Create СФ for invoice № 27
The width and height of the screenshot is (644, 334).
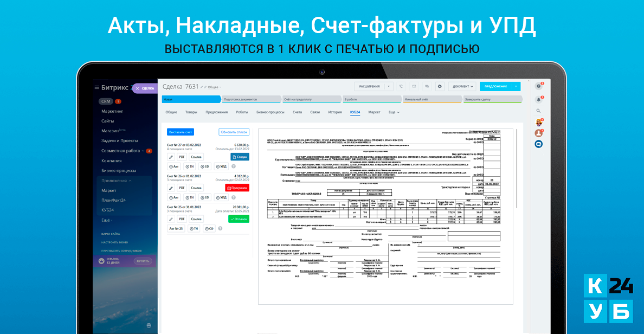[x=204, y=166]
